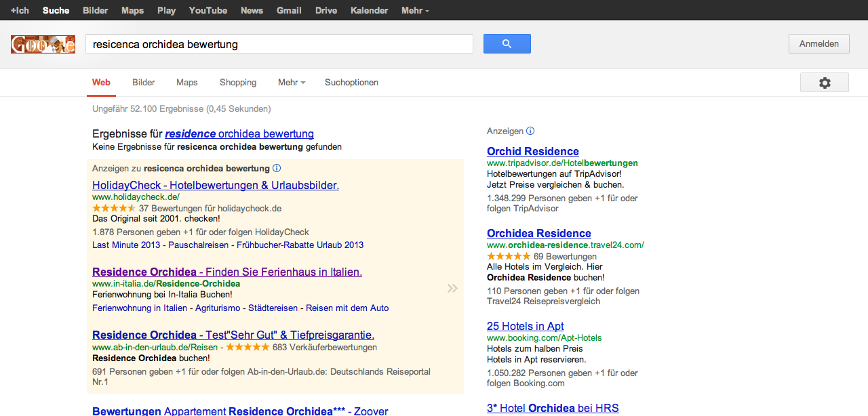Switch to the Shopping search tab
This screenshot has height=416, width=868.
238,83
